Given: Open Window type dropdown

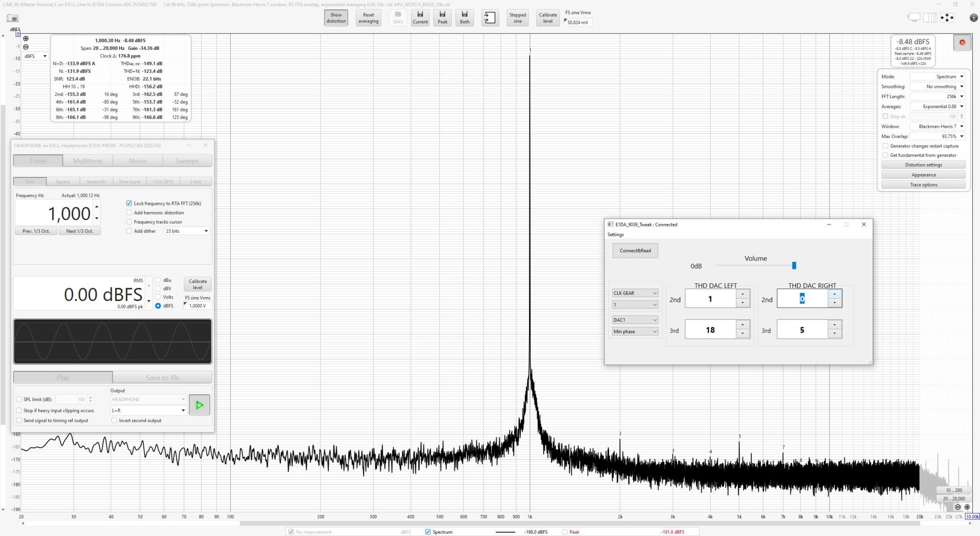Looking at the screenshot, I should (x=938, y=126).
